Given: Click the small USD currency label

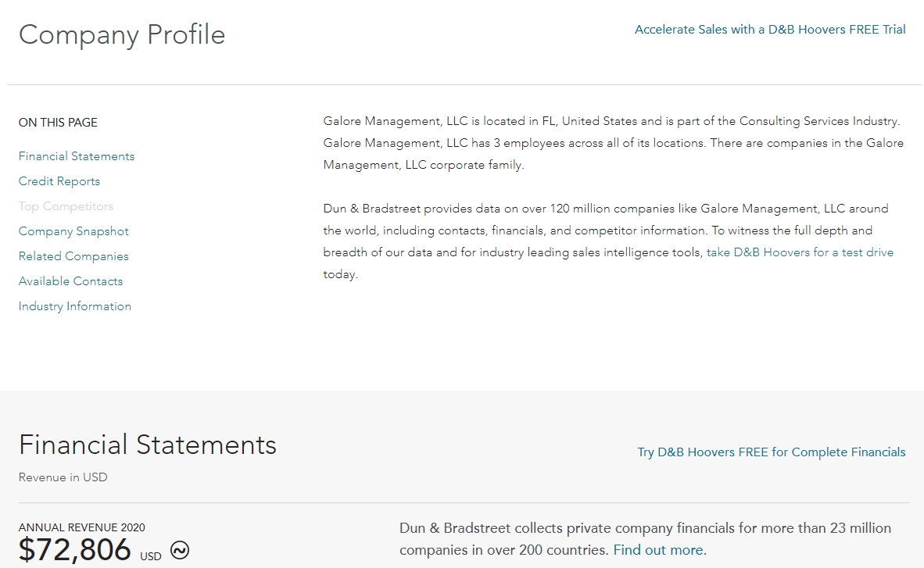Looking at the screenshot, I should tap(151, 556).
